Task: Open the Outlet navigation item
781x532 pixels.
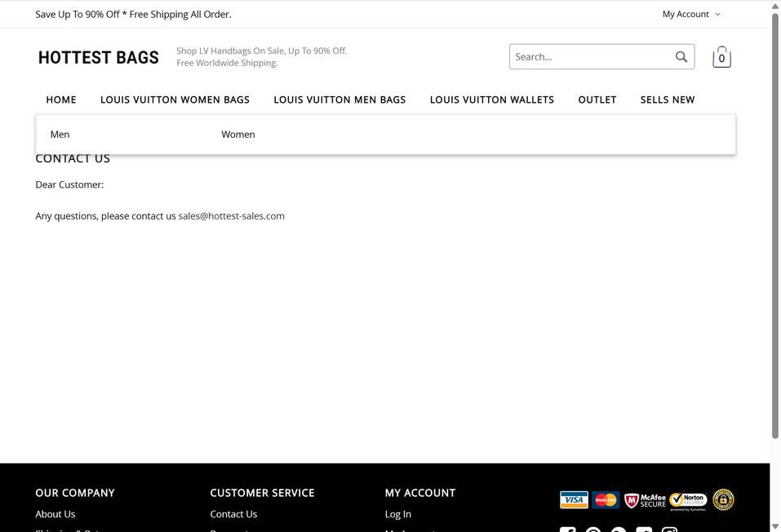Action: click(x=597, y=100)
